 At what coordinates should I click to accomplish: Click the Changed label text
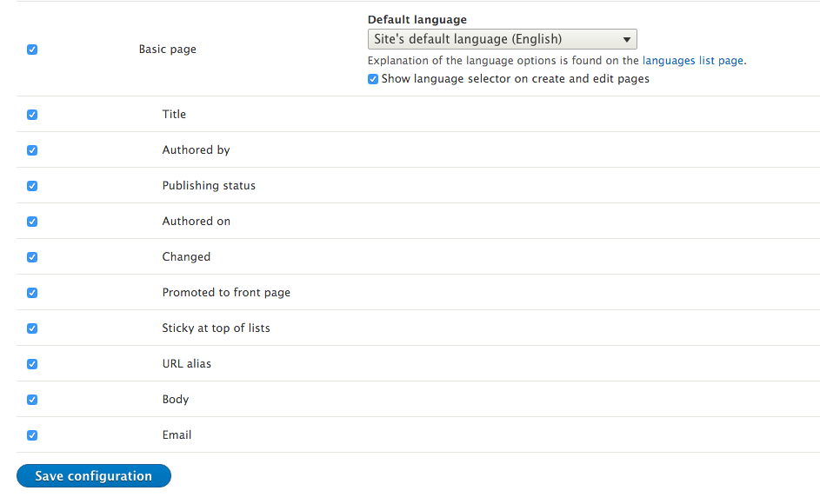[186, 256]
